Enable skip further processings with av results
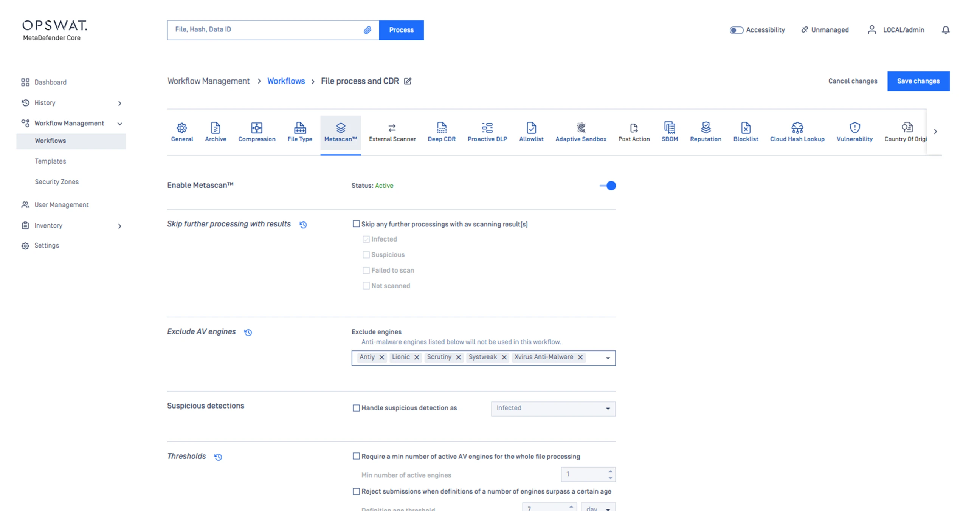Image resolution: width=980 pixels, height=511 pixels. click(356, 224)
